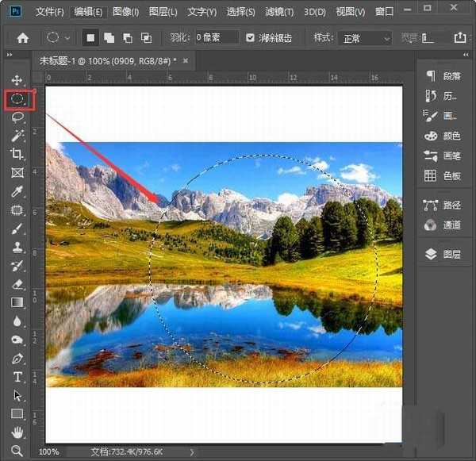Select the Lasso tool
The image size is (476, 461).
[x=17, y=117]
